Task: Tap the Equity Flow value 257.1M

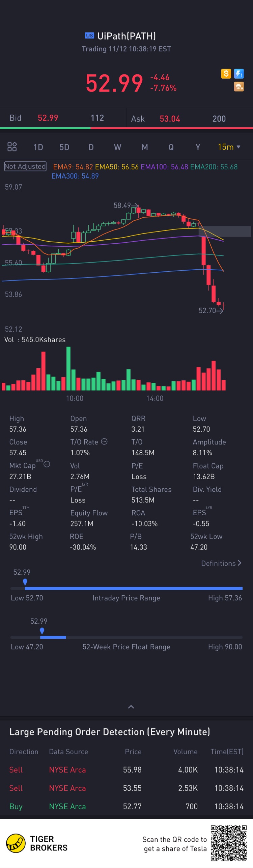Action: click(82, 523)
